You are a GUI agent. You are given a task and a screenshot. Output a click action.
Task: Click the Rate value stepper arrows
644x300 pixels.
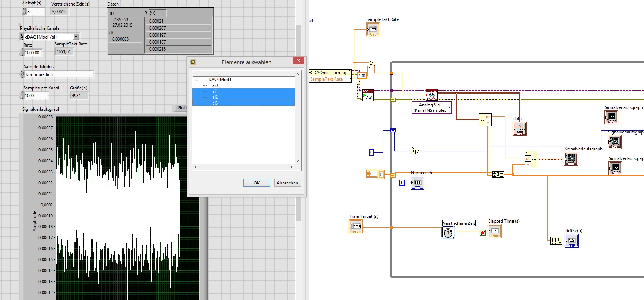pos(22,53)
